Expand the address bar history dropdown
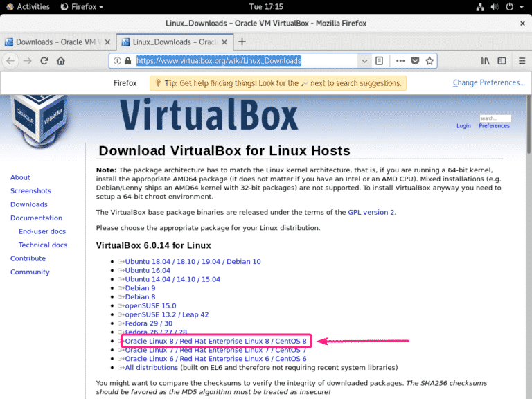The height and width of the screenshot is (399, 532). tap(364, 61)
